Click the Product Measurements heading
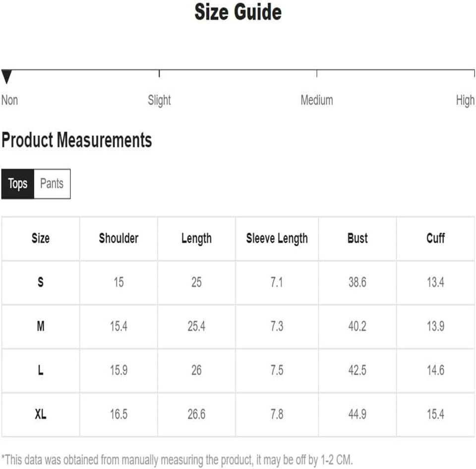Viewport: 476px width, 469px height. (x=77, y=140)
